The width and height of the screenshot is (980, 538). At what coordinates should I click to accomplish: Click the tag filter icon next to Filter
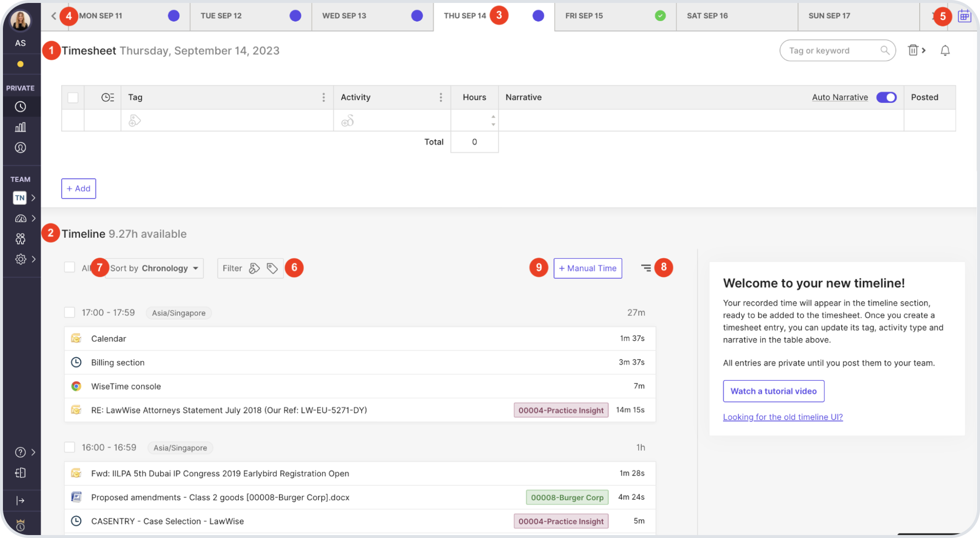(272, 268)
